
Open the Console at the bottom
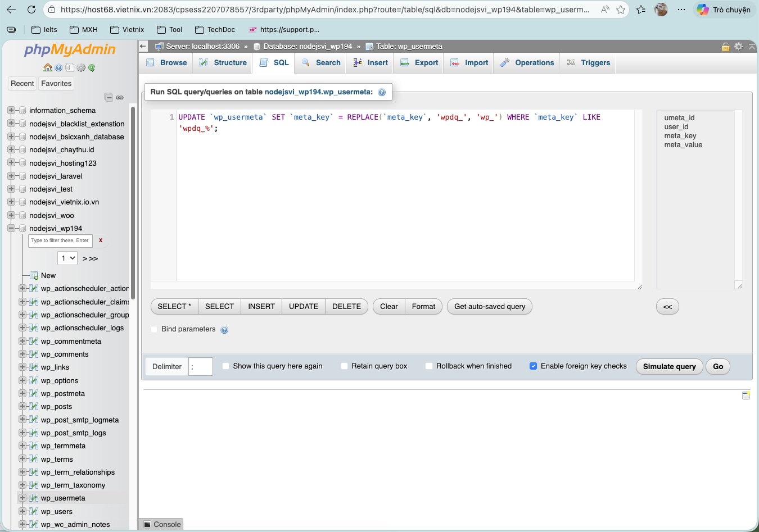click(161, 524)
